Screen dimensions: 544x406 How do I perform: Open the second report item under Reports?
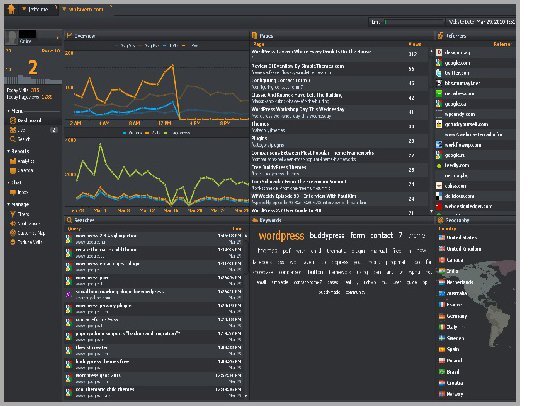22,171
